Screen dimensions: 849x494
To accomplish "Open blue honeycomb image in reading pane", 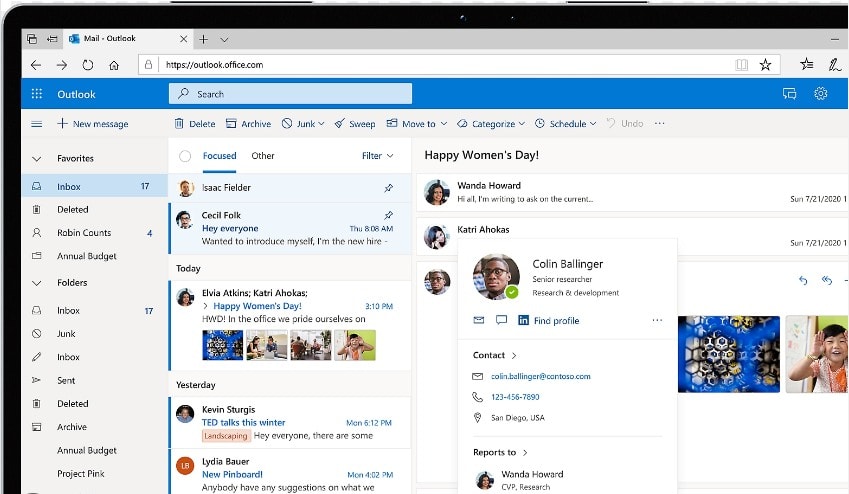I will pyautogui.click(x=729, y=354).
